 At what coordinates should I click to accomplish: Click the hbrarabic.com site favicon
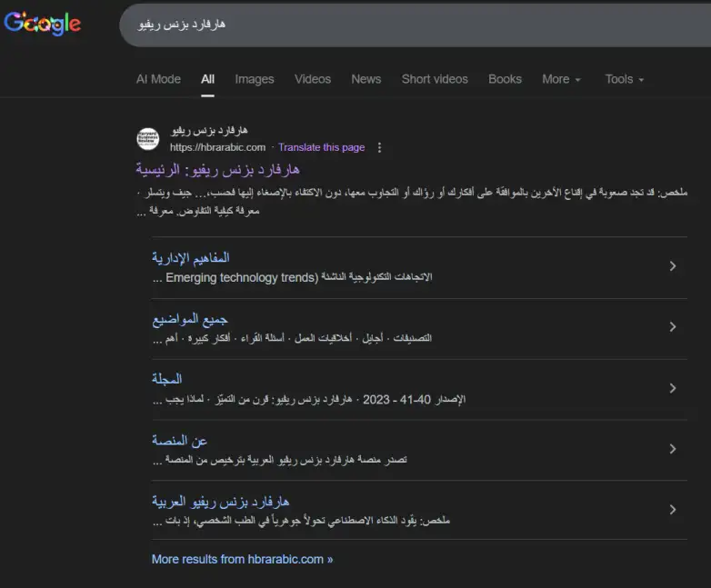click(148, 139)
